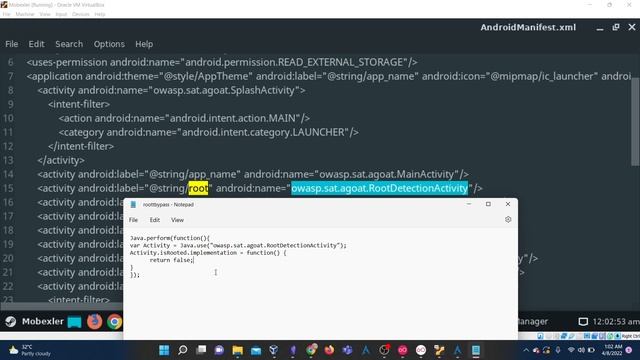Click 'return false;' line in Notepad

click(x=171, y=260)
